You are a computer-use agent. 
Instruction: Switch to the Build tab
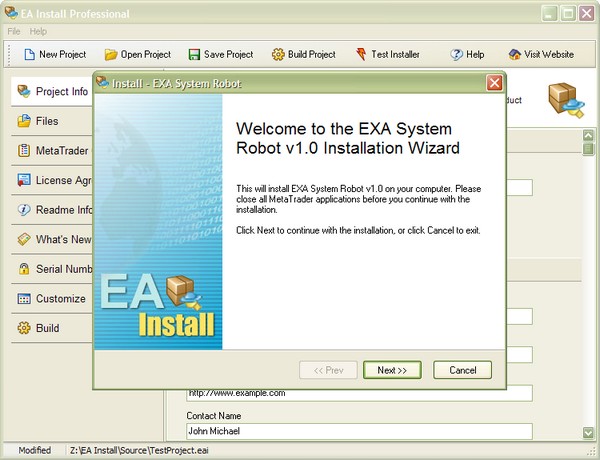pyautogui.click(x=52, y=328)
